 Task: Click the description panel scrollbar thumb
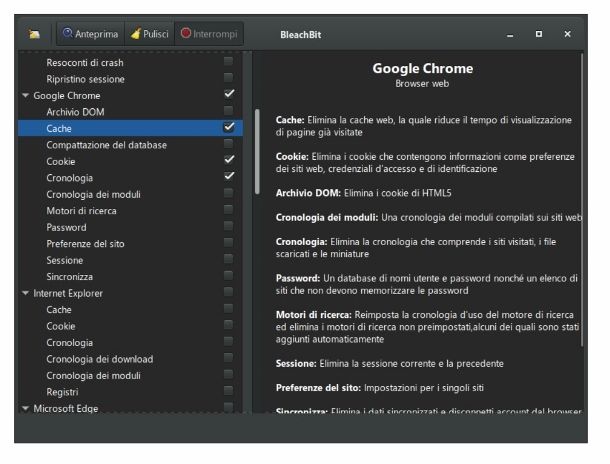coord(582,200)
